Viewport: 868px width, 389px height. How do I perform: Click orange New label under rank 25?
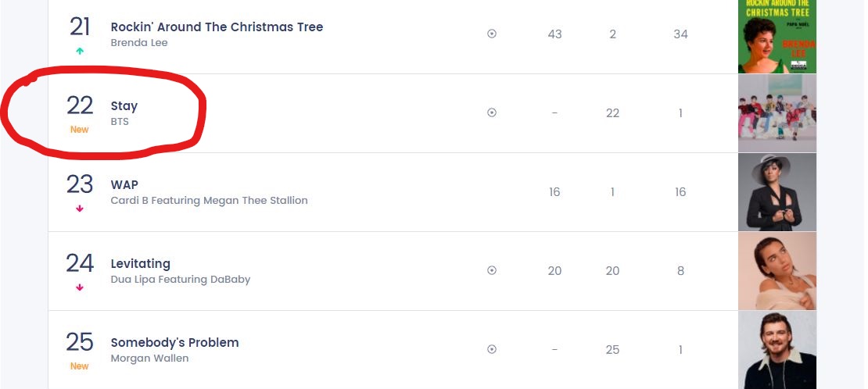point(79,366)
